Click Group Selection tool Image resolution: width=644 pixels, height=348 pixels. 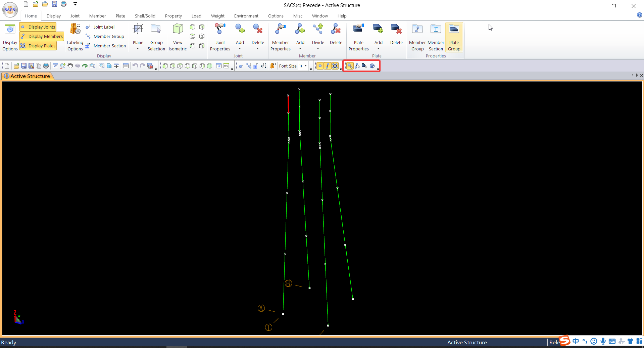156,37
